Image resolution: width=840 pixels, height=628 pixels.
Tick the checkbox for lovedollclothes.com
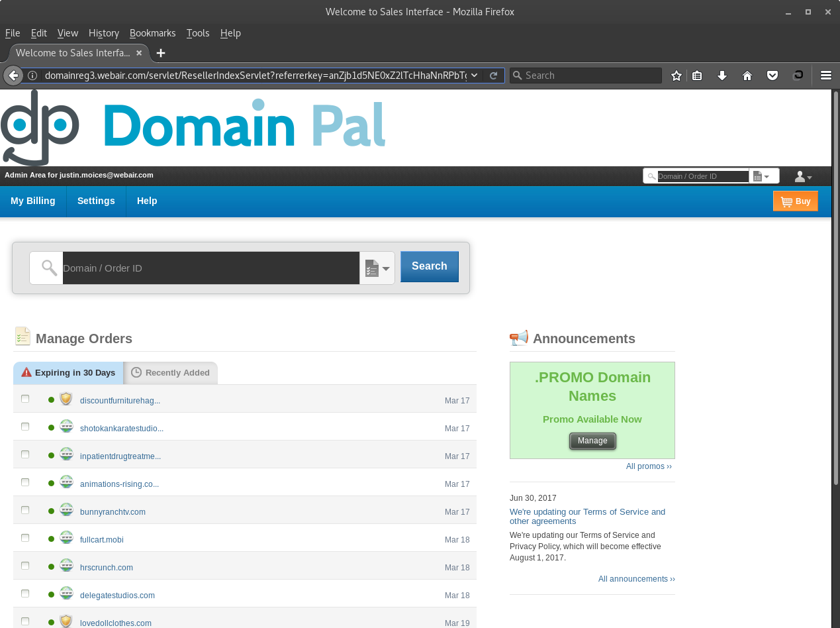pyautogui.click(x=25, y=621)
